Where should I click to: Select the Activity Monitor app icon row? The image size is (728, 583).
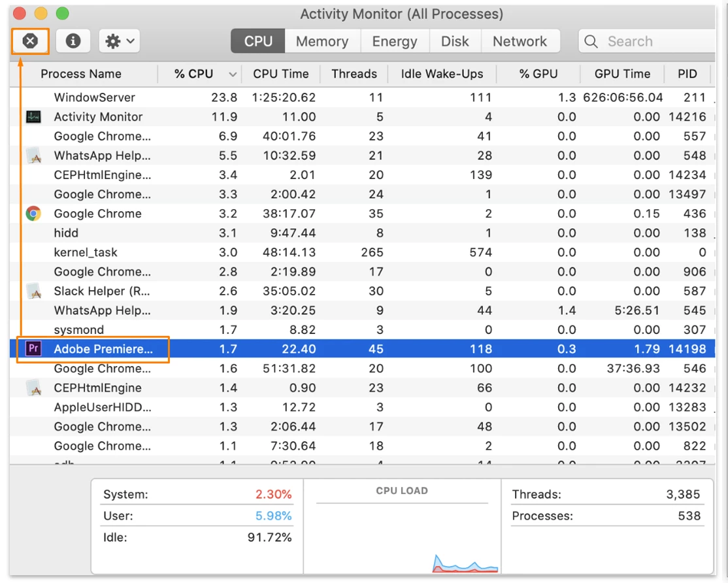point(33,117)
